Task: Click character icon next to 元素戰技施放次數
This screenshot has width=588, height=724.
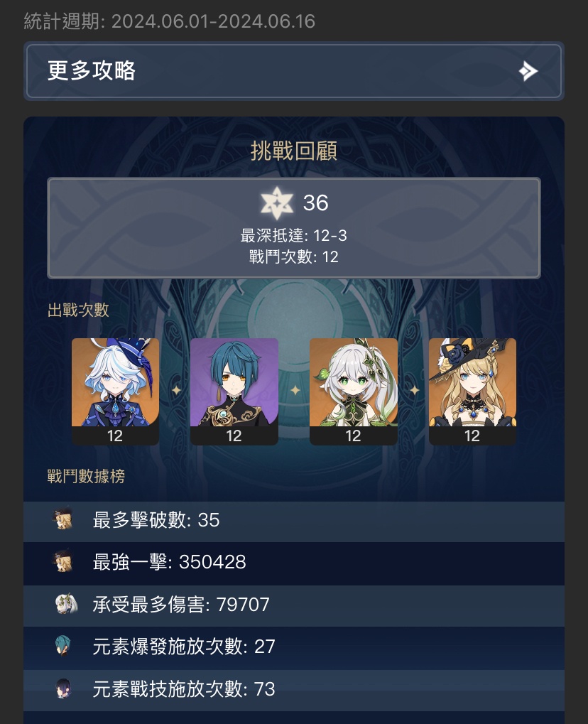Action: [63, 688]
